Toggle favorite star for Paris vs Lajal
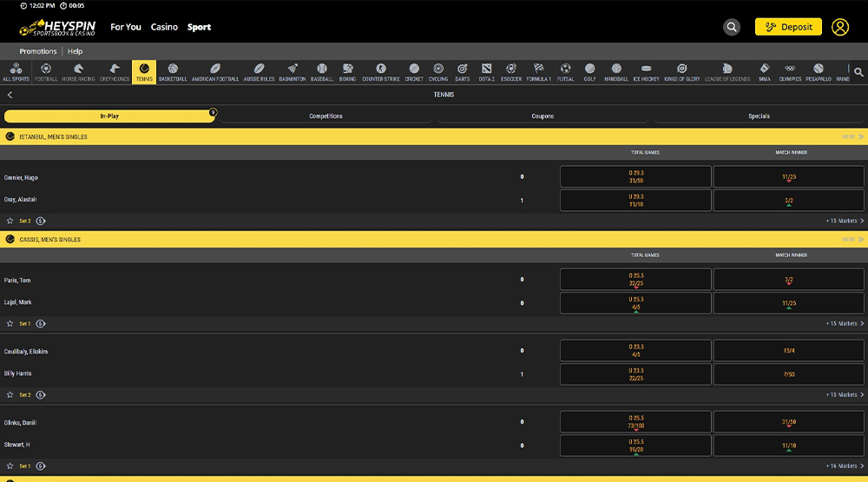This screenshot has width=868, height=482. (x=10, y=323)
